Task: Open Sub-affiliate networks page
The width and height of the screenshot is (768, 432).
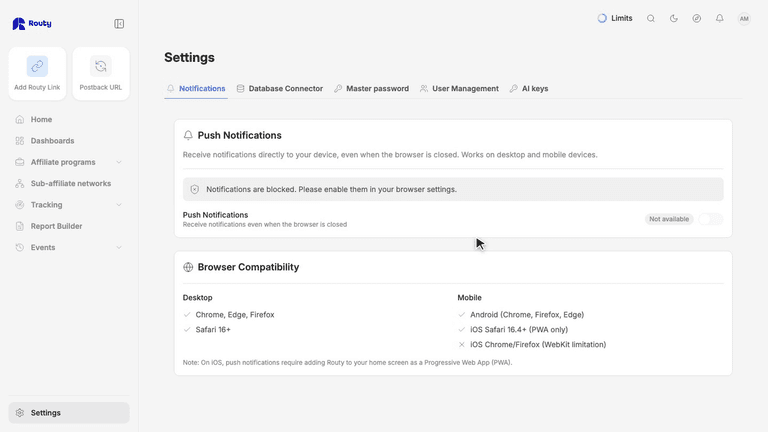Action: 69,183
